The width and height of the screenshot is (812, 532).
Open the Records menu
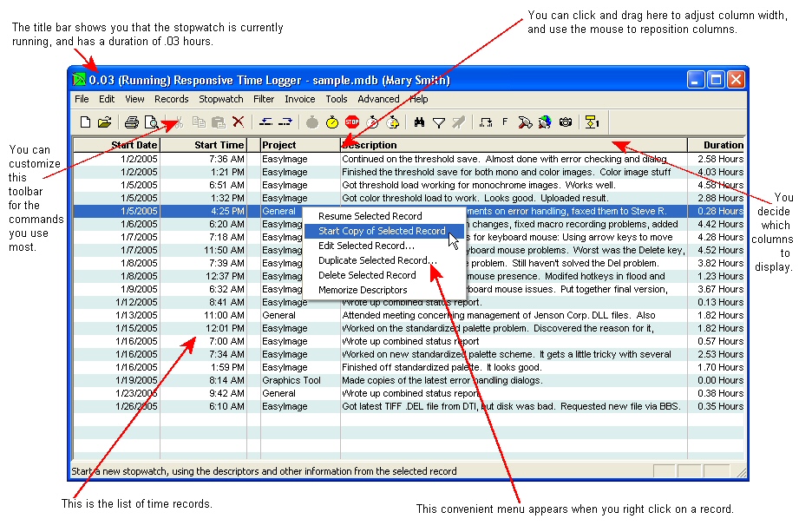(x=171, y=99)
